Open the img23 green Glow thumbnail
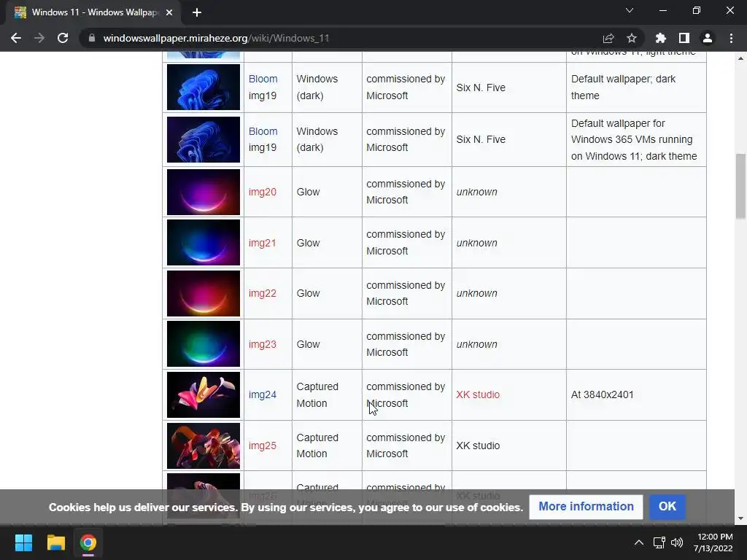This screenshot has height=560, width=747. coord(204,344)
